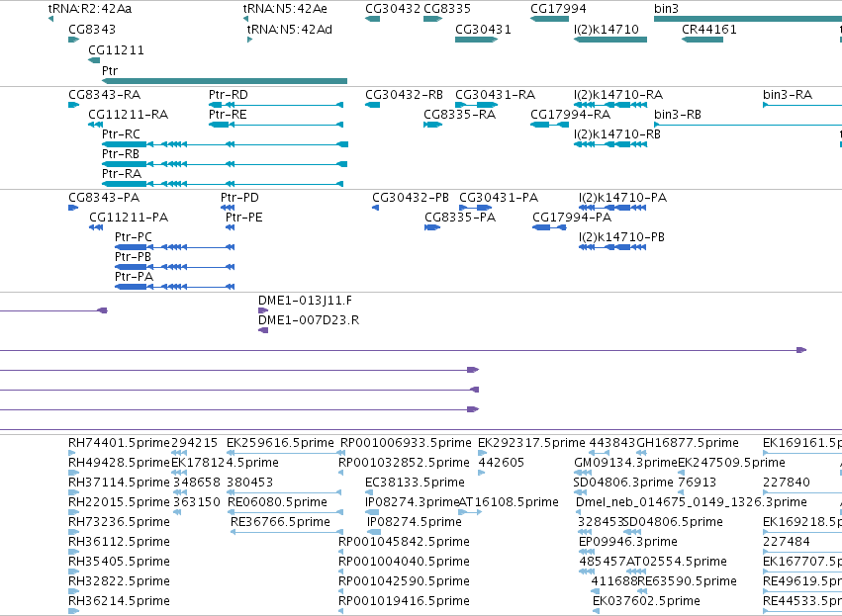Open the tRNA:N5:42Ad gene label

click(290, 29)
